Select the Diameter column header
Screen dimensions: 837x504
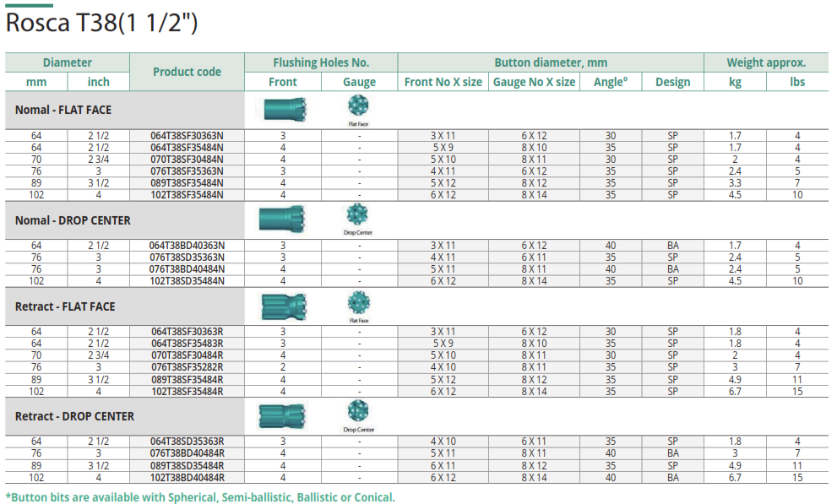[68, 62]
